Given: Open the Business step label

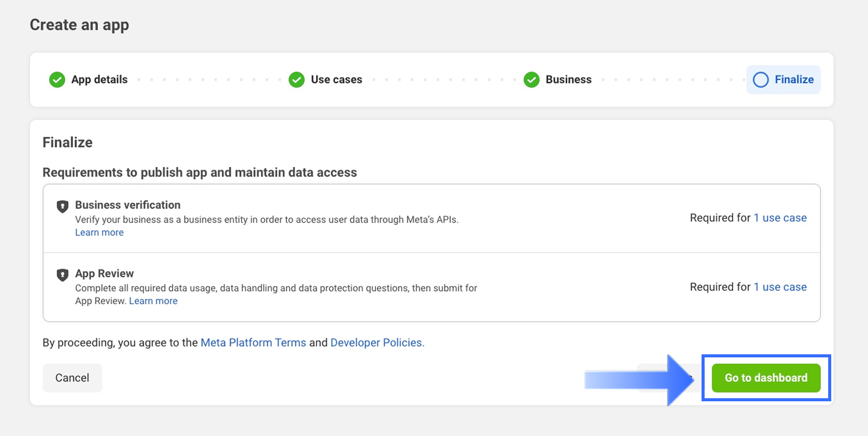Looking at the screenshot, I should click(568, 80).
